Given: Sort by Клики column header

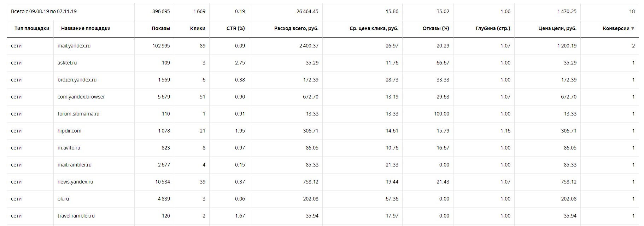Looking at the screenshot, I should coord(198,28).
